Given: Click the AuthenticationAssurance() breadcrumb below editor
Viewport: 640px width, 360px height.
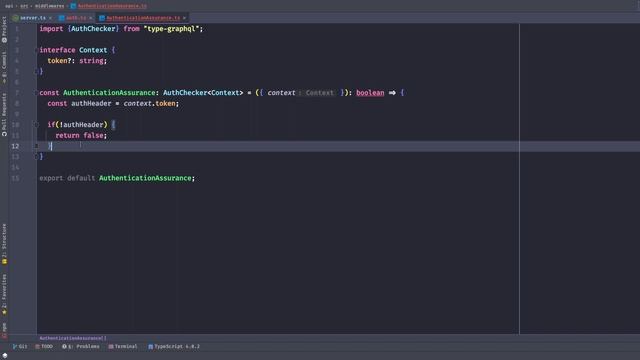Looking at the screenshot, I should [73, 338].
